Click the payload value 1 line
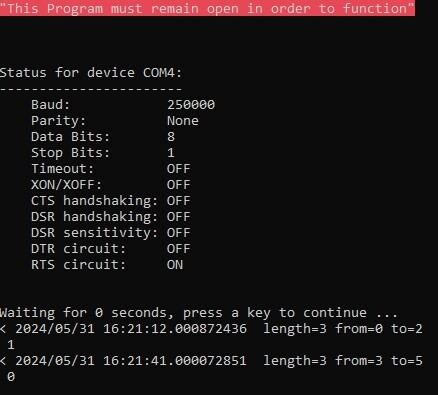The image size is (438, 395). pos(11,345)
